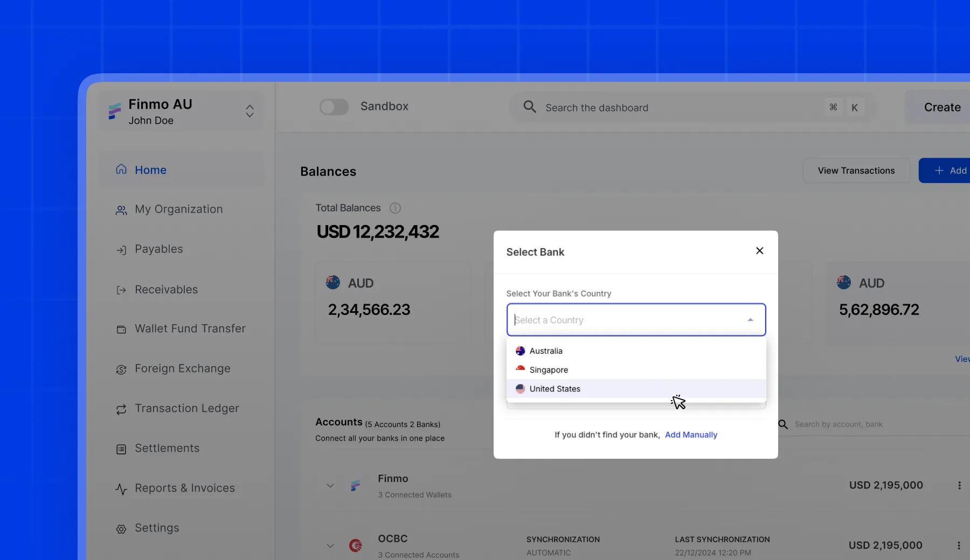Pick Australia from the country options
The image size is (970, 560).
coord(545,351)
